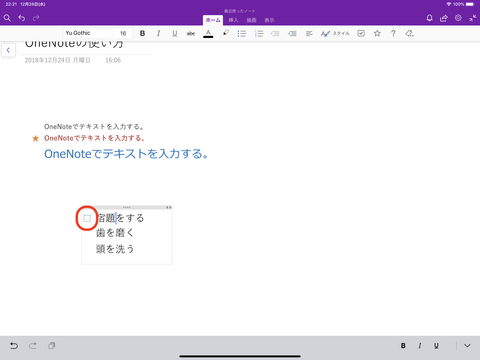Screen dimensions: 480x360
Task: Toggle underline in keyboard bar
Action: [436, 346]
